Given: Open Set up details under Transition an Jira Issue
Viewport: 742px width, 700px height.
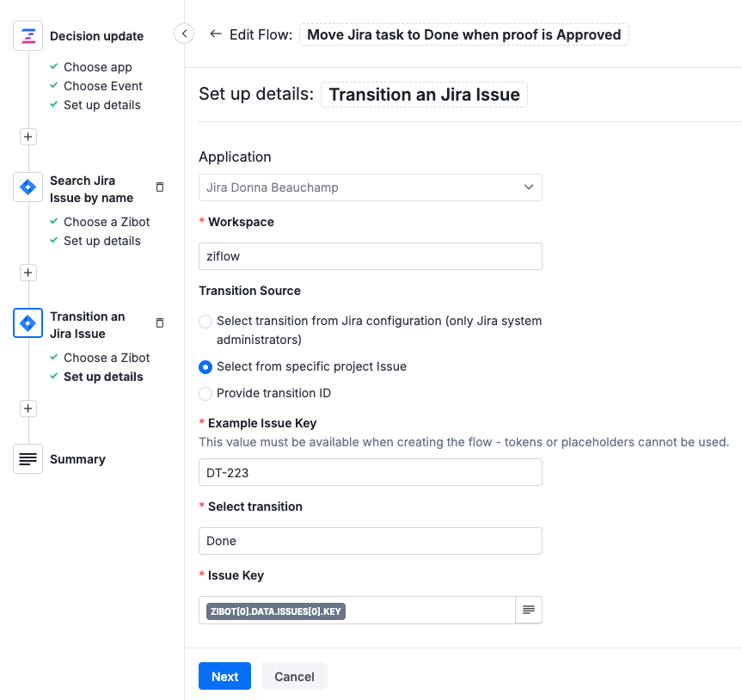Looking at the screenshot, I should pos(101,377).
